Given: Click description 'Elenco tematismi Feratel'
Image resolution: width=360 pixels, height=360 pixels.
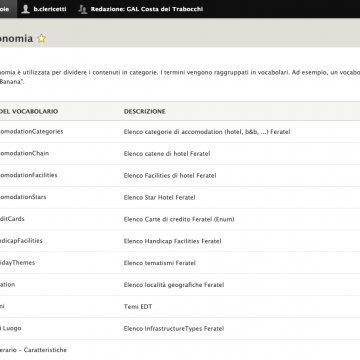Looking at the screenshot, I should (x=160, y=263).
